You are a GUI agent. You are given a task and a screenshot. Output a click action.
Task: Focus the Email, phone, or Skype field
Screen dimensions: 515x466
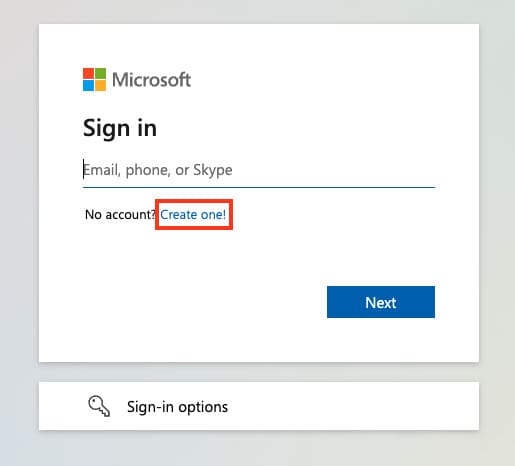click(259, 170)
